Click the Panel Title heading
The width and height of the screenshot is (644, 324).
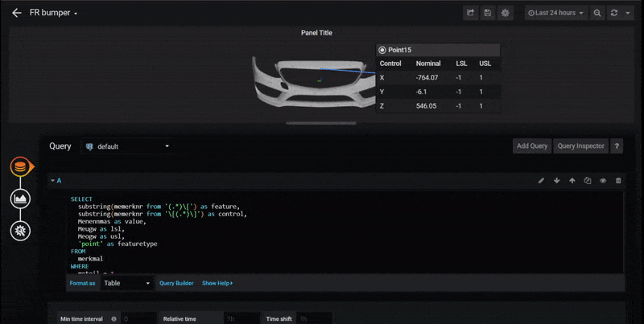[316, 33]
